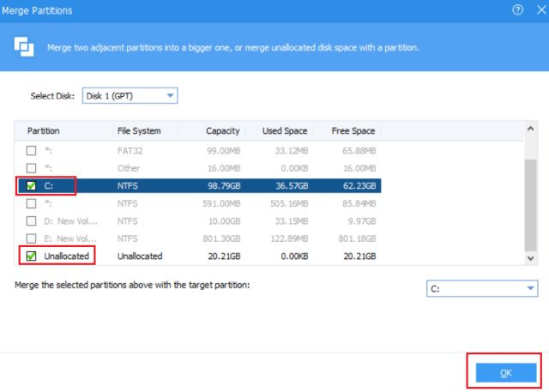Toggle the 16.00MB Other partition checkbox

click(32, 168)
